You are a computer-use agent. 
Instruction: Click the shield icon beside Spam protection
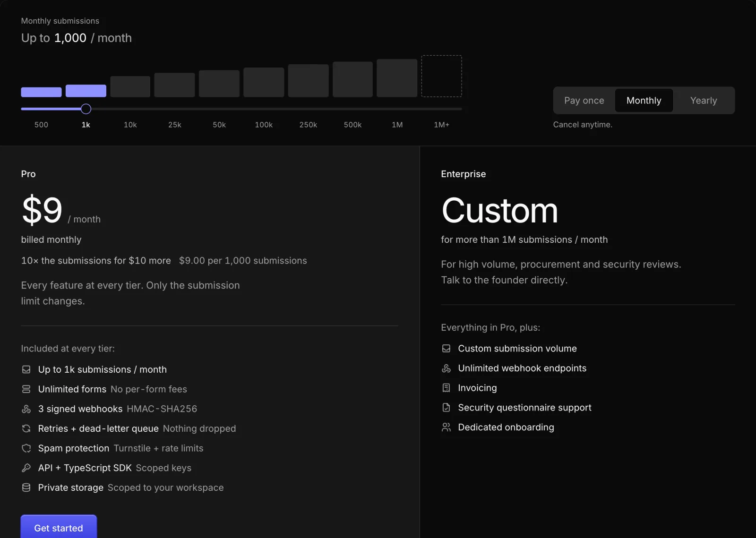tap(26, 448)
